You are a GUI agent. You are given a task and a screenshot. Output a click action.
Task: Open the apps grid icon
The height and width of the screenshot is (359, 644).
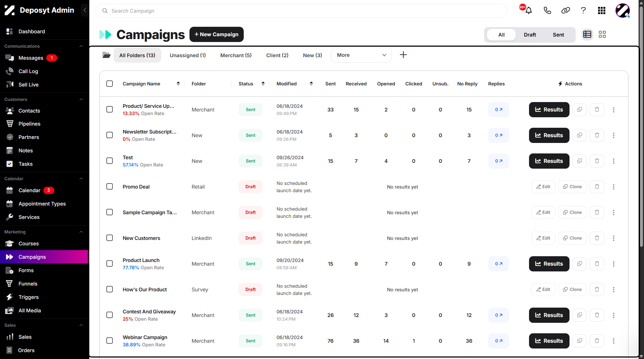coord(601,10)
